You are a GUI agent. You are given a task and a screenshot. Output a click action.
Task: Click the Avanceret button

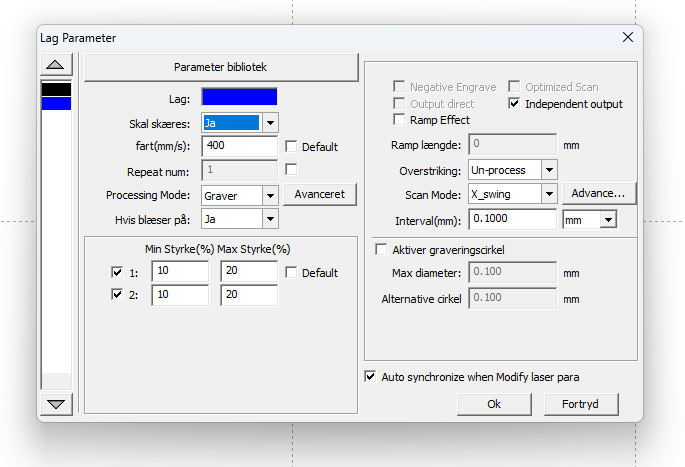[x=320, y=194]
